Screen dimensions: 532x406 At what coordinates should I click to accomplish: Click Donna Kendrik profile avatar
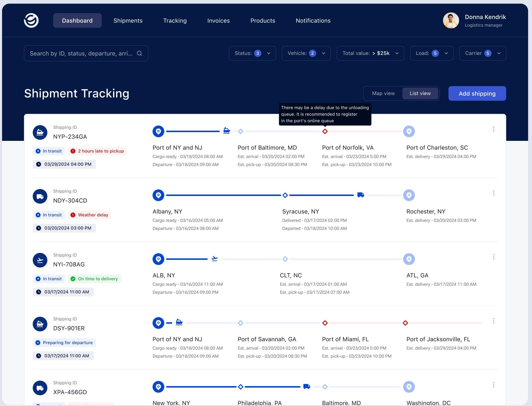coord(451,21)
